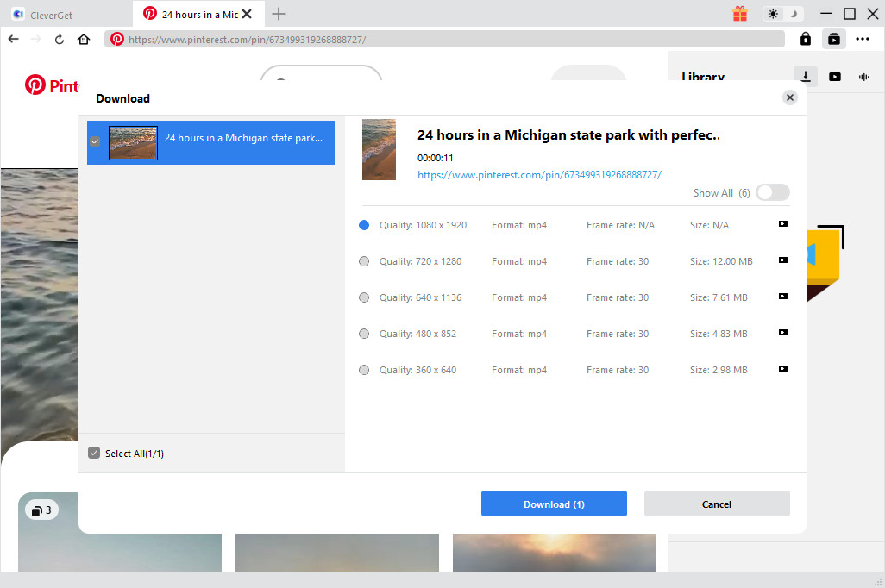This screenshot has height=588, width=885.
Task: Select the 720 x 1280 quality option
Action: 364,260
